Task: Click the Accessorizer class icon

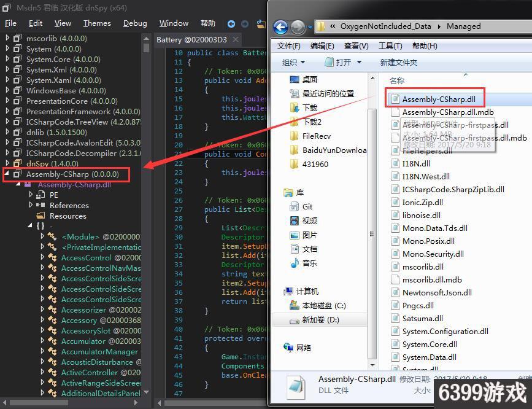Action: point(52,310)
